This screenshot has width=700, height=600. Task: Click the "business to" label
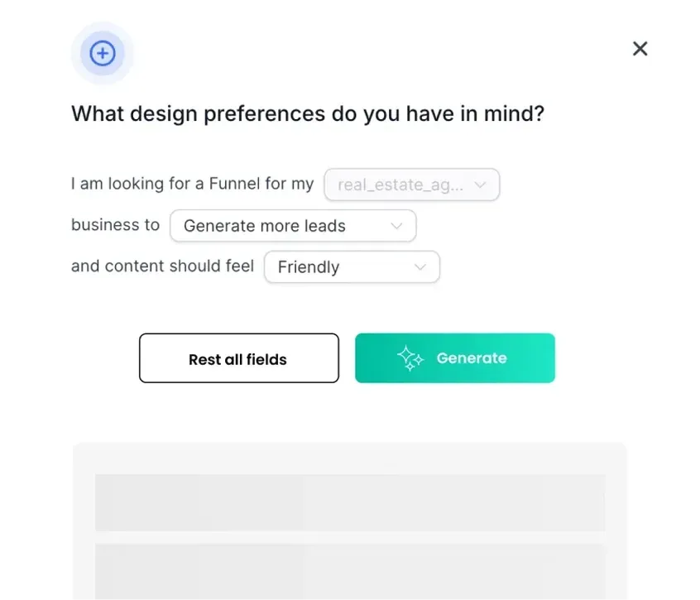point(115,225)
